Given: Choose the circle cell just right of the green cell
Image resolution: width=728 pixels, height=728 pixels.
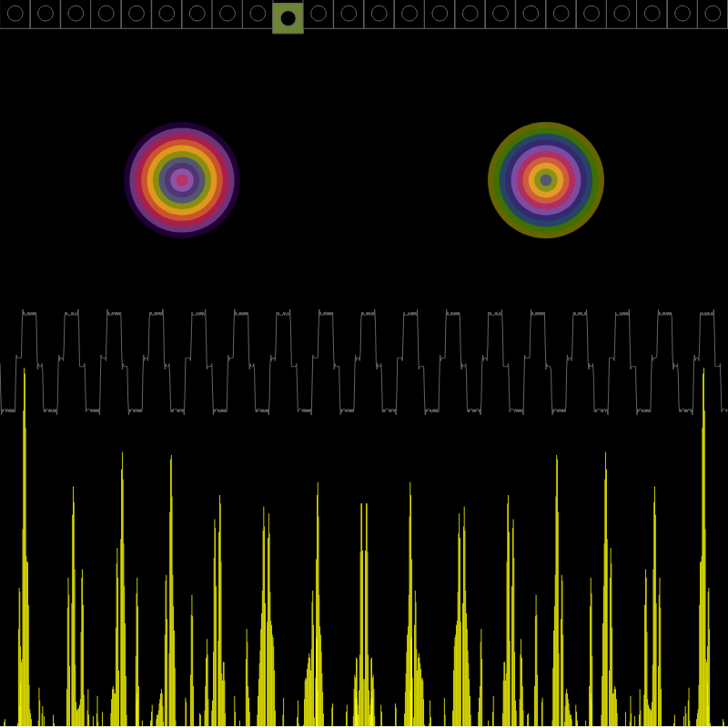Looking at the screenshot, I should coord(318,14).
